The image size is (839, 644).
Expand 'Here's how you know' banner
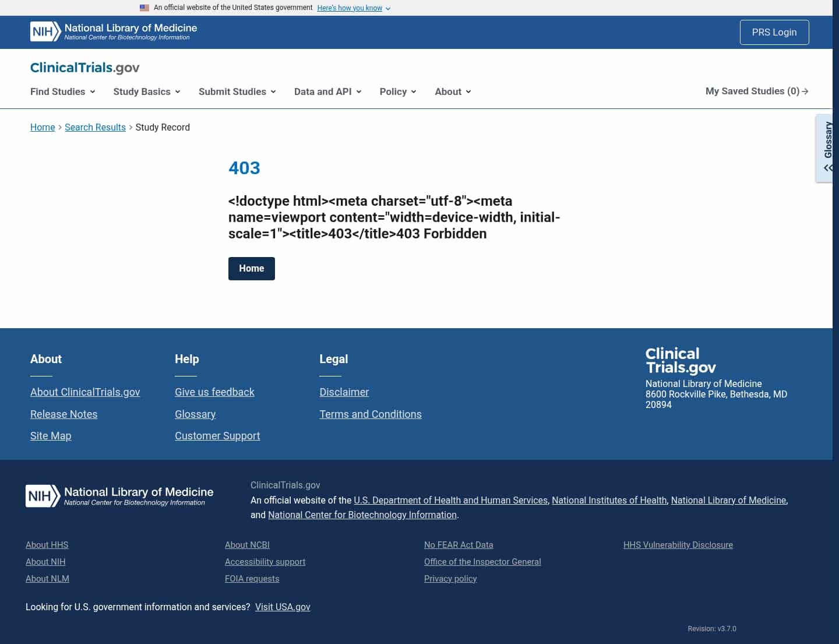click(x=354, y=8)
